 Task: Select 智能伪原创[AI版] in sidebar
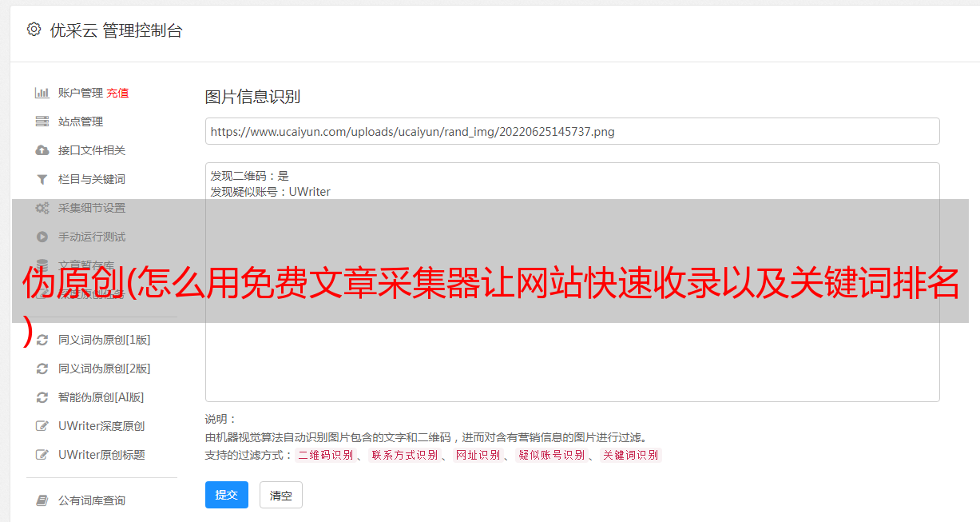[x=101, y=397]
